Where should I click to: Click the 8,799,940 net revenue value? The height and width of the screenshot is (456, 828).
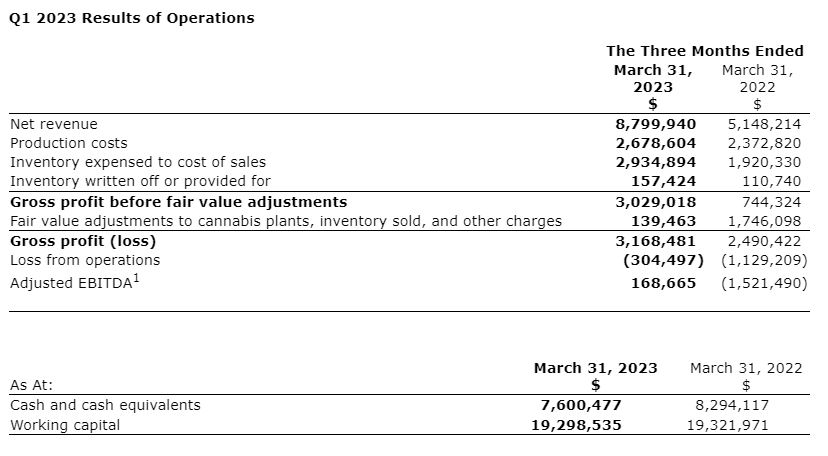[655, 125]
